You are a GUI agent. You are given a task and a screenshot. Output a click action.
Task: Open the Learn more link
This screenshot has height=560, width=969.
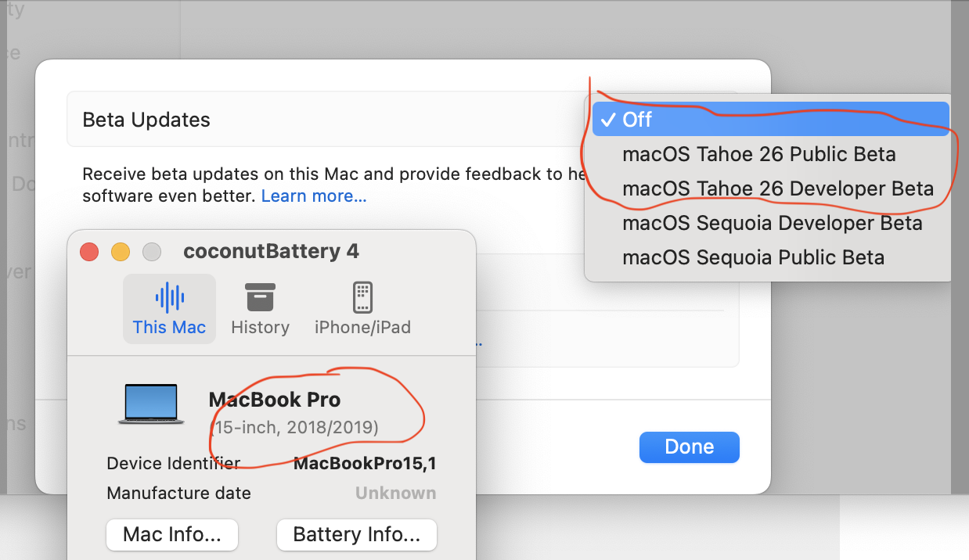pyautogui.click(x=314, y=196)
